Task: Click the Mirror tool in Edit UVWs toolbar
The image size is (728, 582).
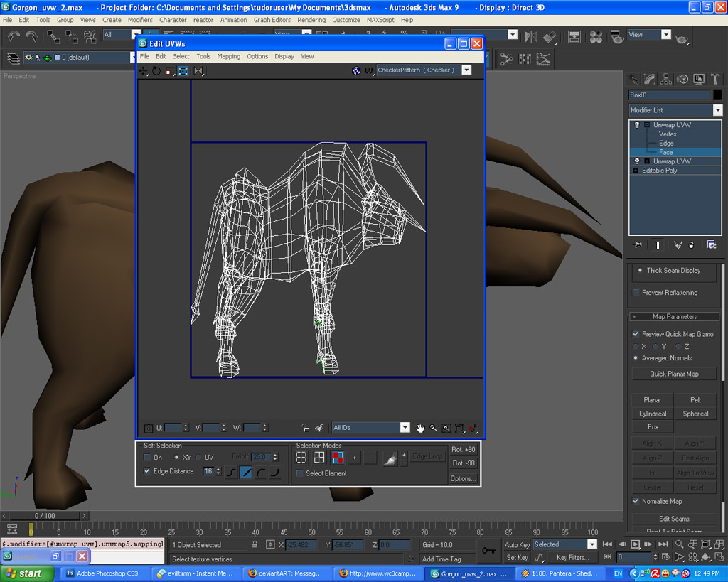Action: [198, 71]
